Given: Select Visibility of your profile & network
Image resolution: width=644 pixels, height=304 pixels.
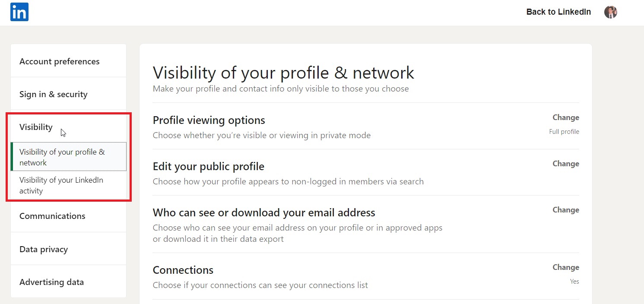Looking at the screenshot, I should coord(62,157).
